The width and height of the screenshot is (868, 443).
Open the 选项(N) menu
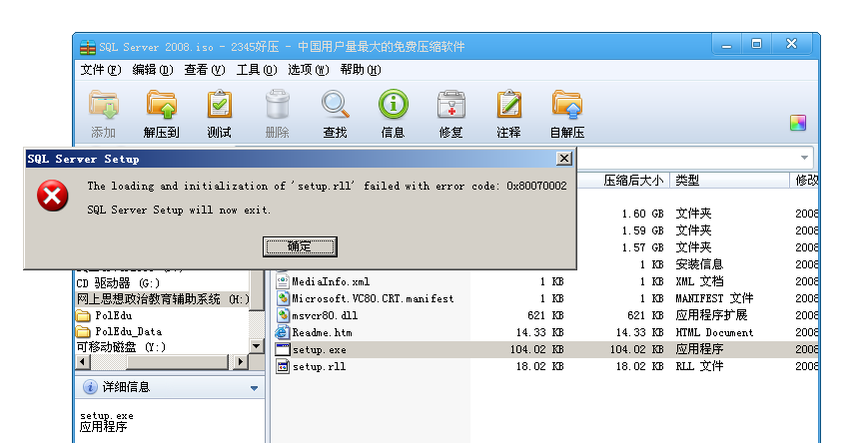[308, 70]
